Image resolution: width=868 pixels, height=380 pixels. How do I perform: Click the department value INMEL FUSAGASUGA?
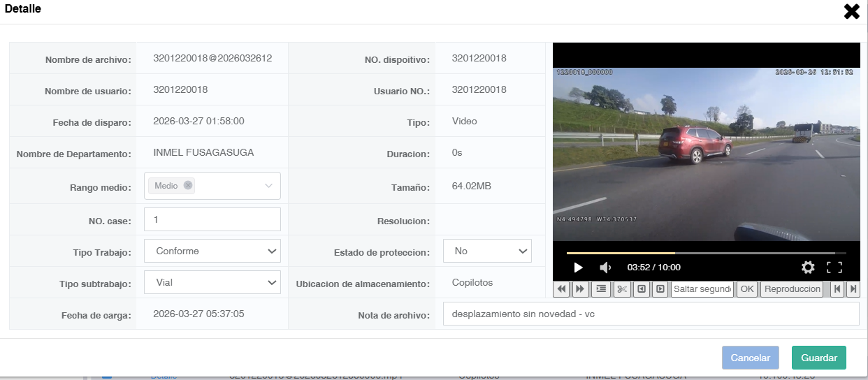(203, 152)
